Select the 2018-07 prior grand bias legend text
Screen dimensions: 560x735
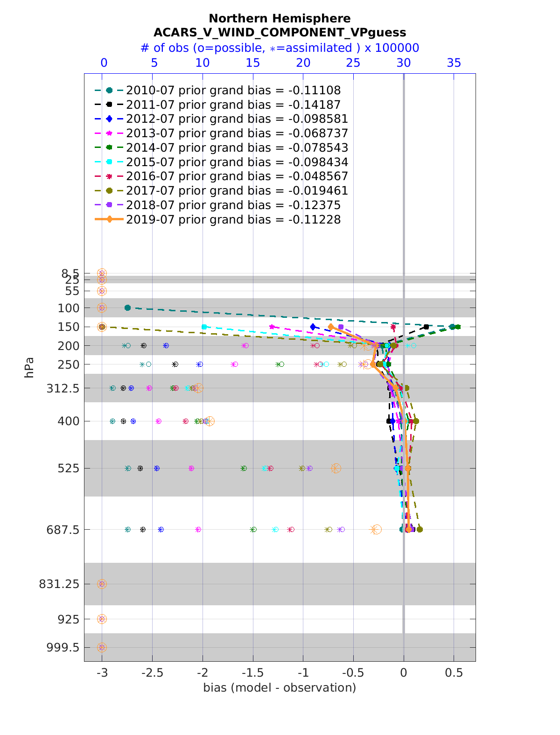(233, 205)
